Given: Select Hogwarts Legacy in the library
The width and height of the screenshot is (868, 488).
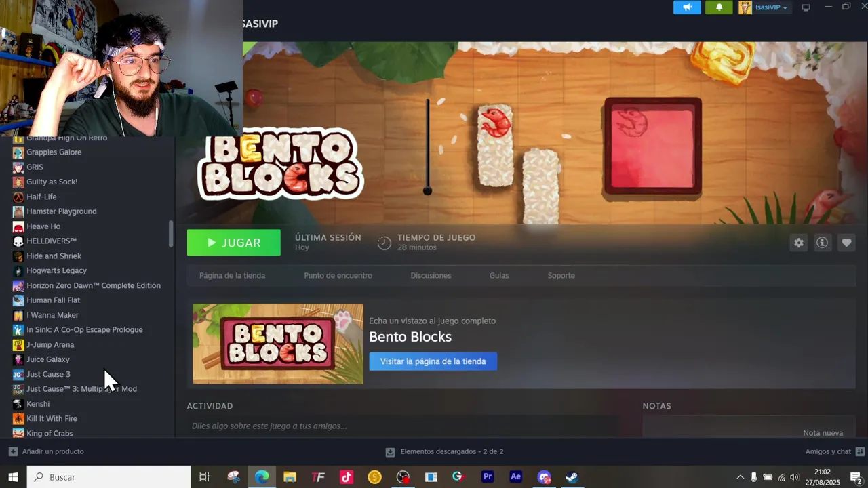Looking at the screenshot, I should (56, 270).
